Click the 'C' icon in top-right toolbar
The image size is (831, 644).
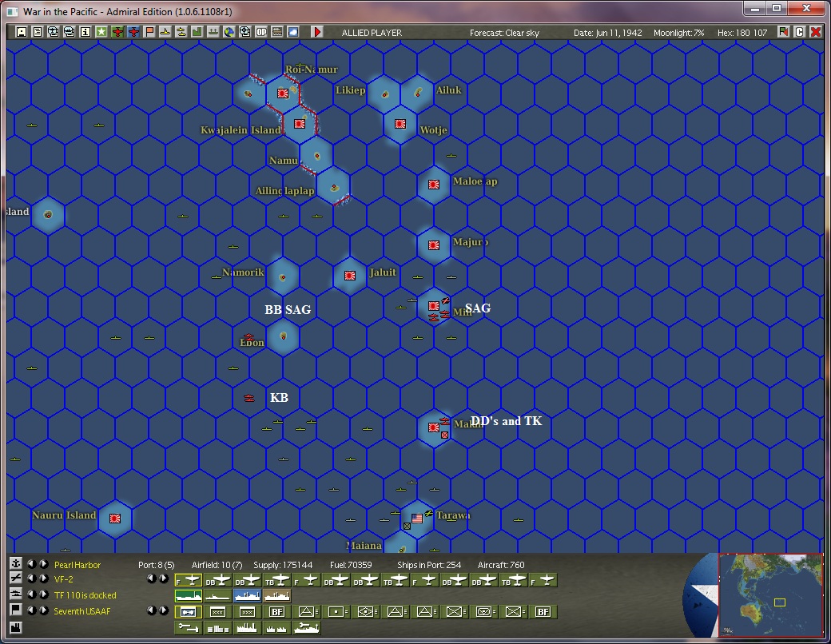(x=800, y=32)
